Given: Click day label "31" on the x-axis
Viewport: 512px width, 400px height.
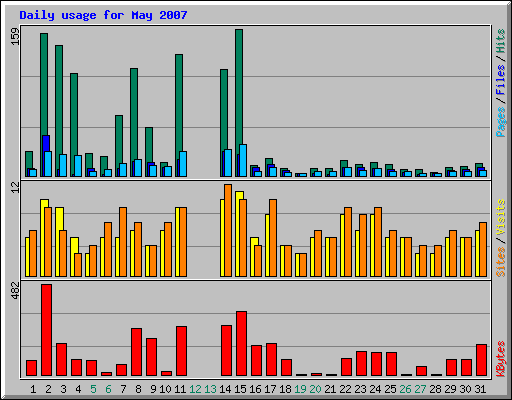Looking at the screenshot, I should pos(480,389).
